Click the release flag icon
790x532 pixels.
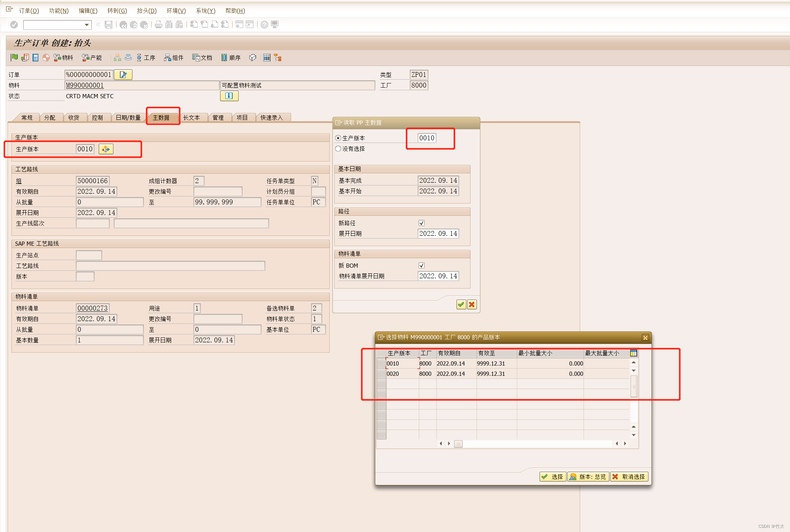14,58
